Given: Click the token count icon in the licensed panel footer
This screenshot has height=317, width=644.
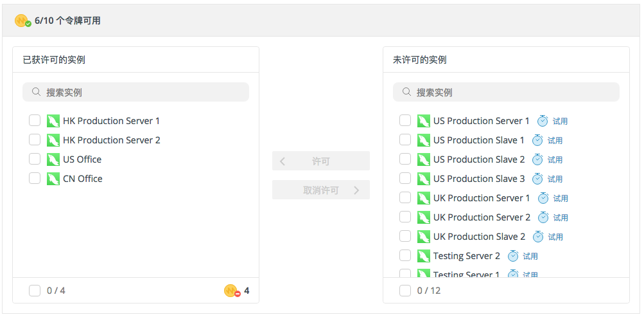Looking at the screenshot, I should click(231, 291).
